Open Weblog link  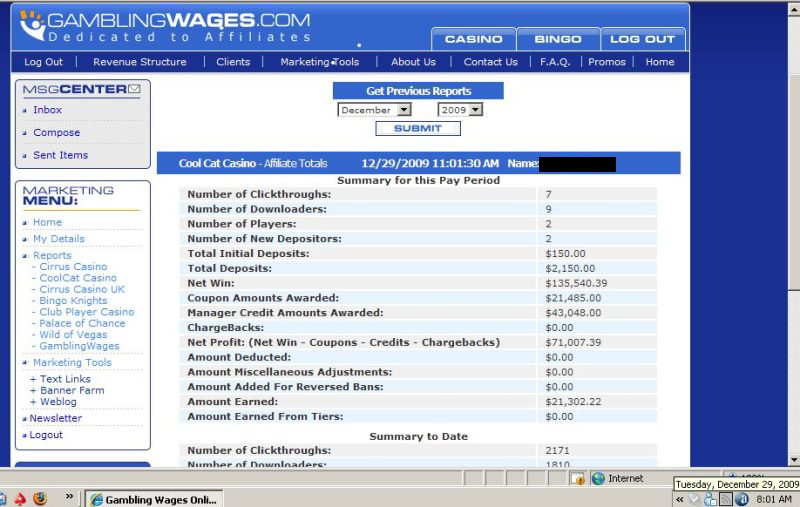click(x=58, y=401)
